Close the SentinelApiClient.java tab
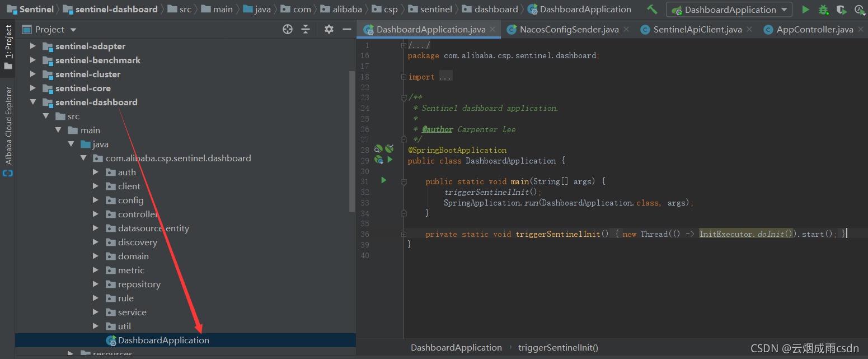The image size is (868, 359). click(x=749, y=29)
